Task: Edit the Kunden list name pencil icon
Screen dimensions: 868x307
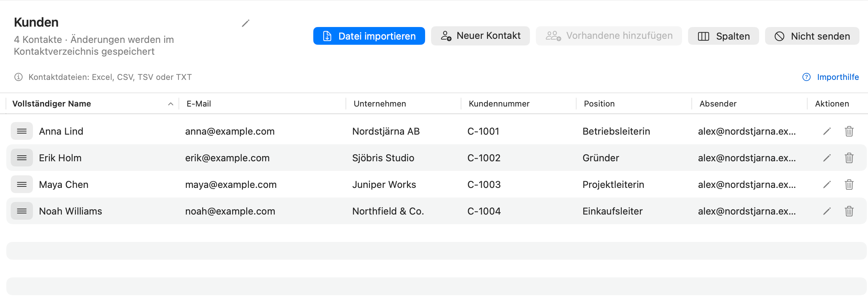Action: (246, 23)
